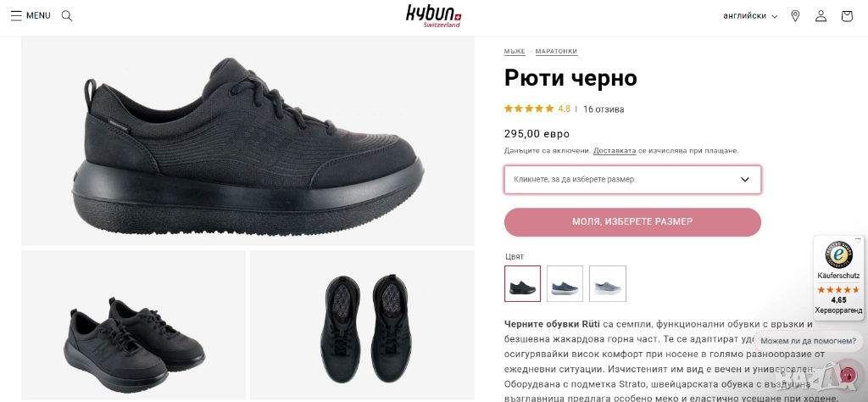
Task: Select the grey shoe color swatch
Action: point(608,283)
